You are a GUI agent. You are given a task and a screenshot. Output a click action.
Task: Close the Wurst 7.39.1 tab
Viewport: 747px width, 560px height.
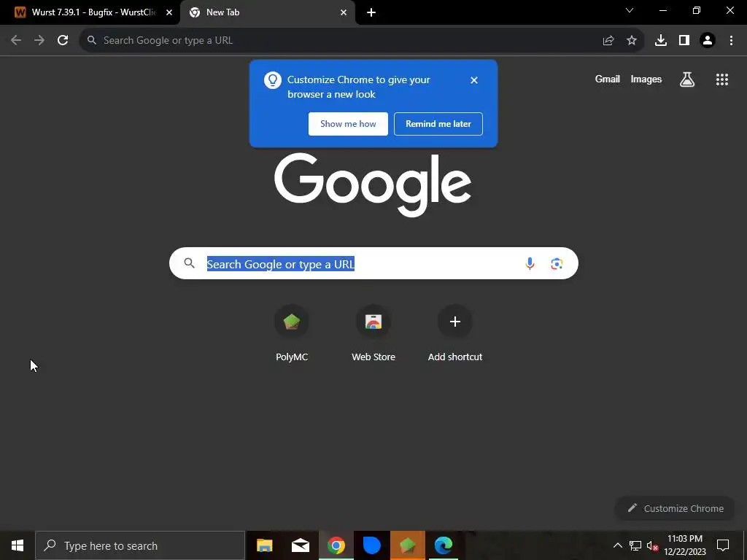169,13
